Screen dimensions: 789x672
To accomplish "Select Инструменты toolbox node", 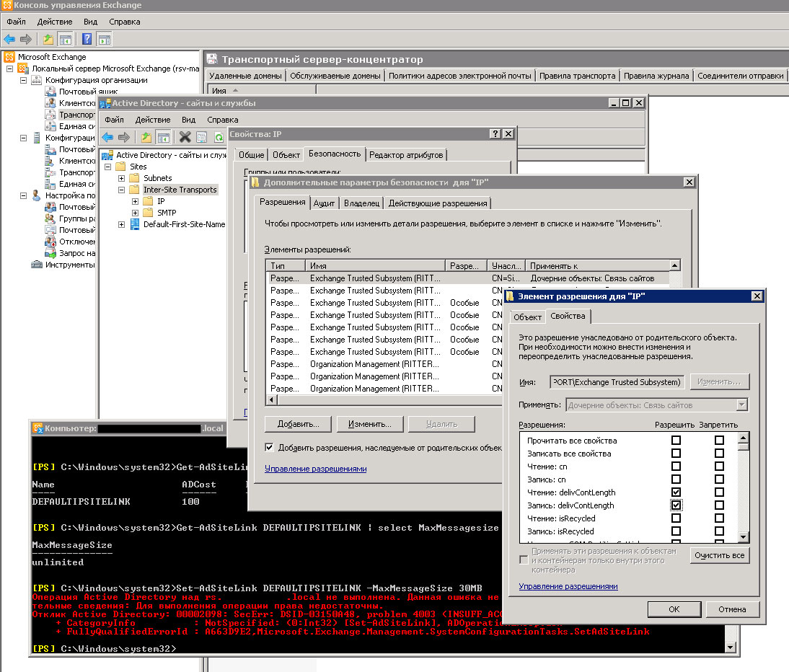I will pos(69,265).
